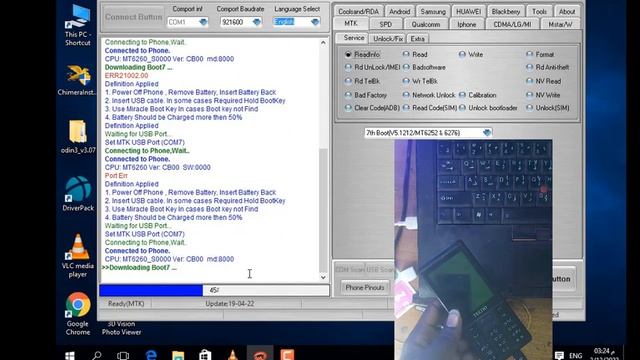
Task: Open the Language Select dropdown
Action: pyautogui.click(x=315, y=22)
